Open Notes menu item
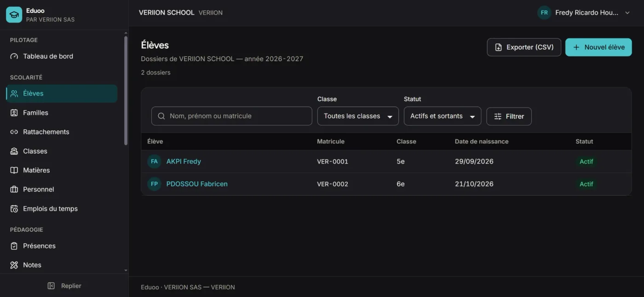The height and width of the screenshot is (297, 644). [x=62, y=265]
